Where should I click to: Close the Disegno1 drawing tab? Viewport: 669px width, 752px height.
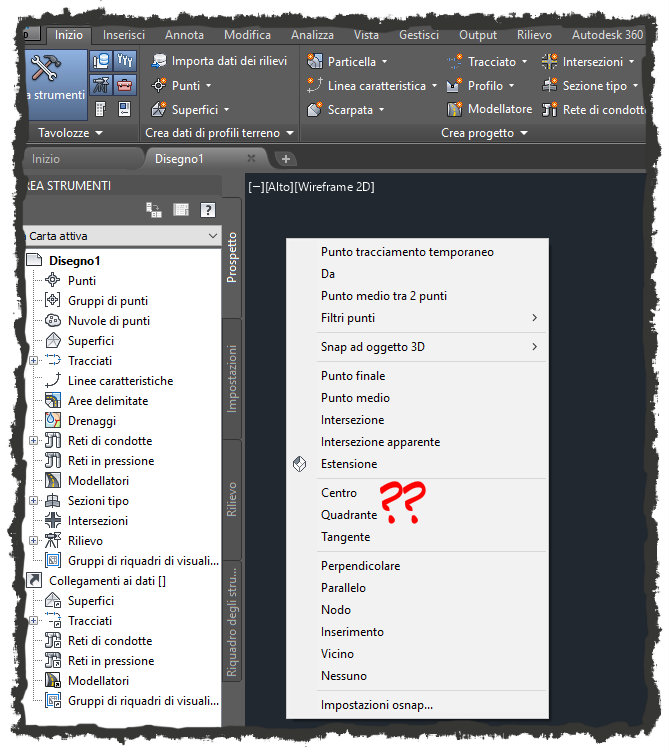point(251,158)
